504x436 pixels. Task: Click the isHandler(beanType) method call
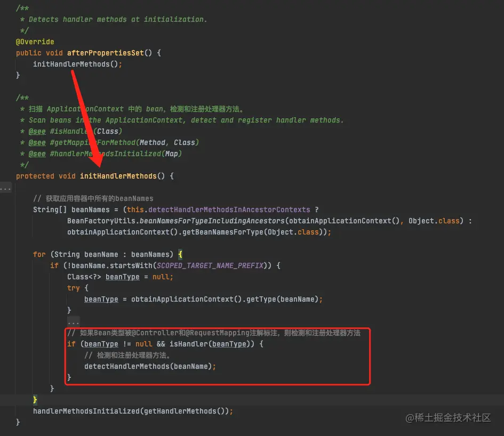(210, 344)
